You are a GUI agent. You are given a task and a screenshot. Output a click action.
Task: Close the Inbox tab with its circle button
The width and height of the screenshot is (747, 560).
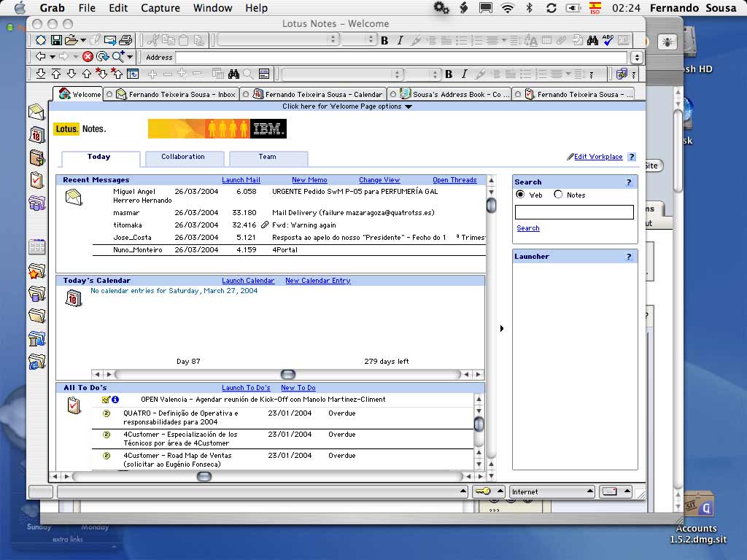[x=109, y=94]
